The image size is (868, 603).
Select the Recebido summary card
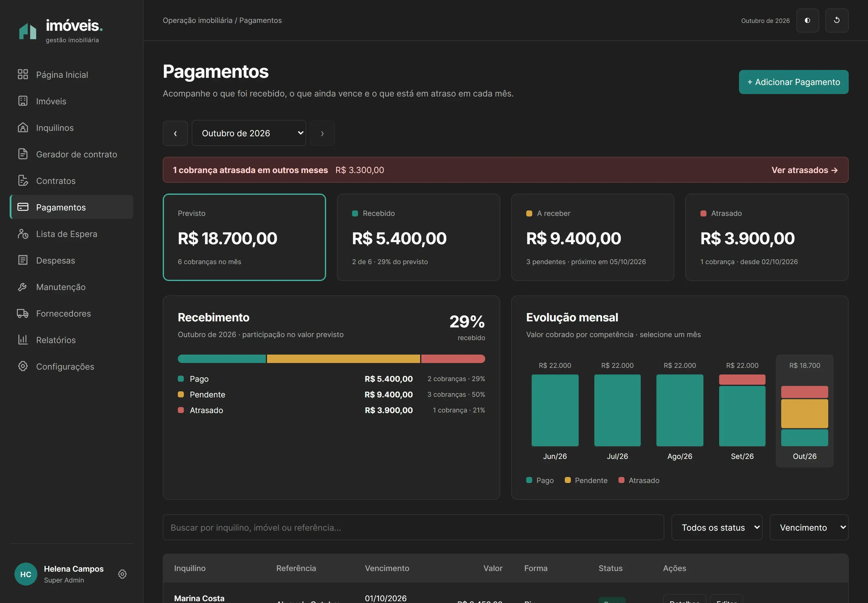pos(419,237)
